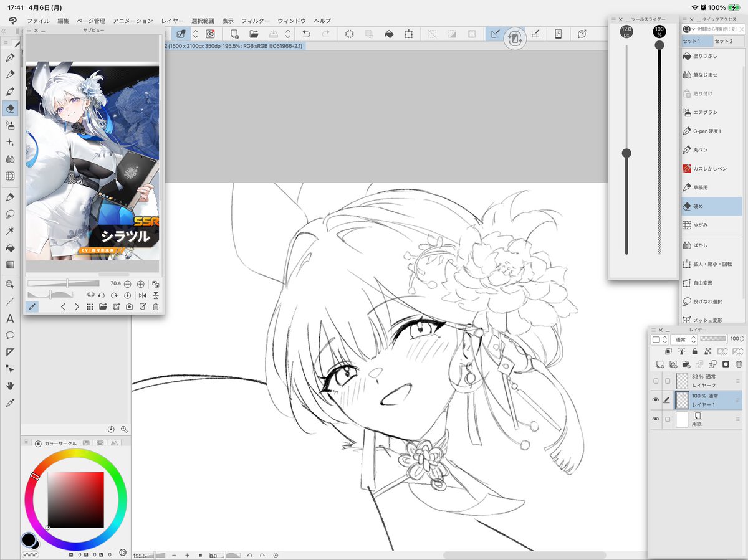Open the アニメーション menu
The image size is (748, 560).
point(133,21)
